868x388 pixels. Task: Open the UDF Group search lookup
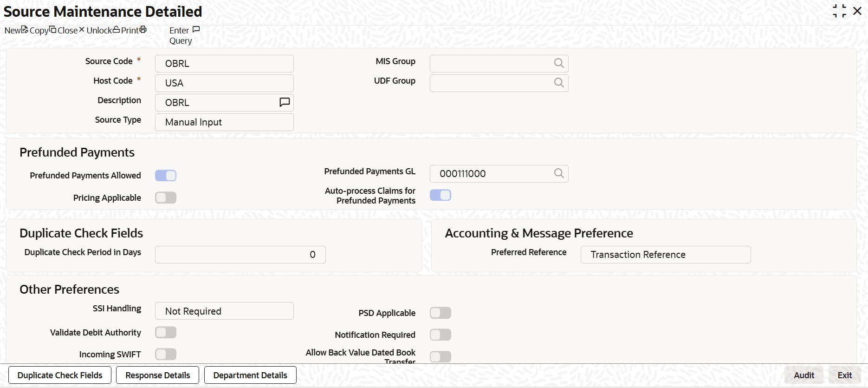pyautogui.click(x=559, y=83)
